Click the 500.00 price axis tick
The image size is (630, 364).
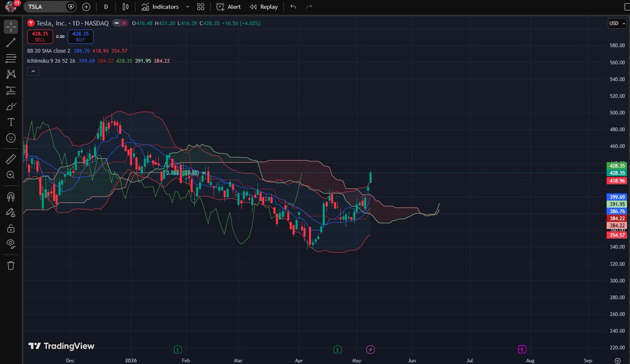[616, 113]
